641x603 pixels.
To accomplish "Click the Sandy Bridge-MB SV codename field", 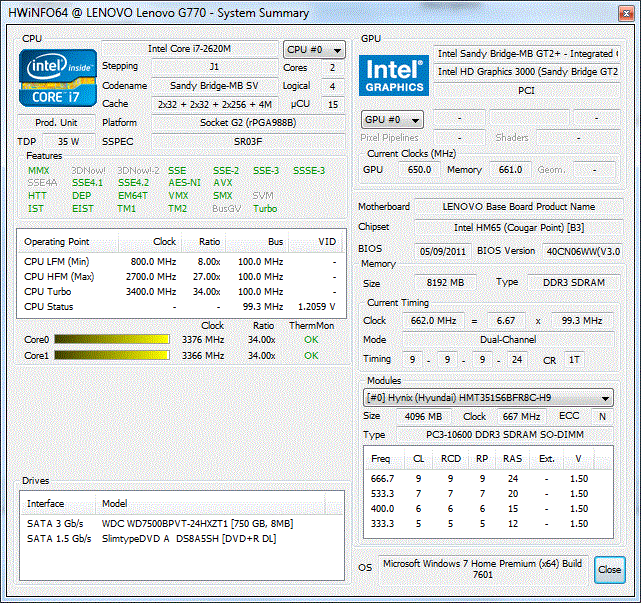I will click(214, 86).
